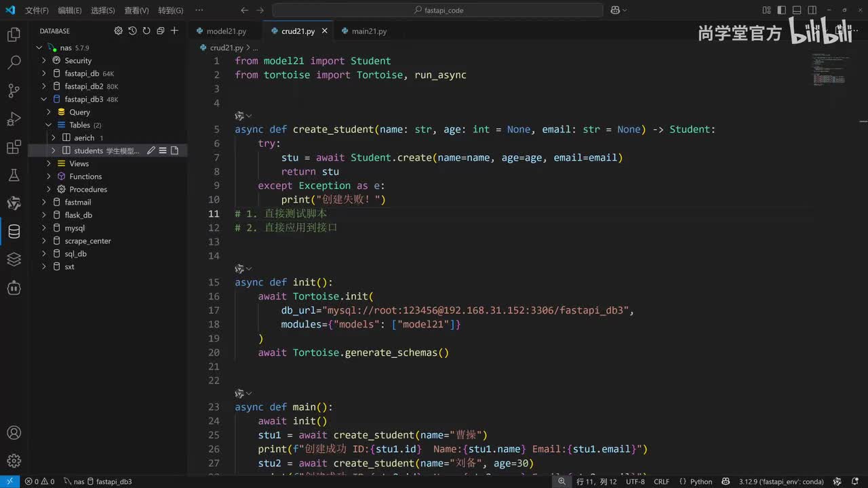The width and height of the screenshot is (868, 488).
Task: Open database panel settings gear
Action: (118, 31)
